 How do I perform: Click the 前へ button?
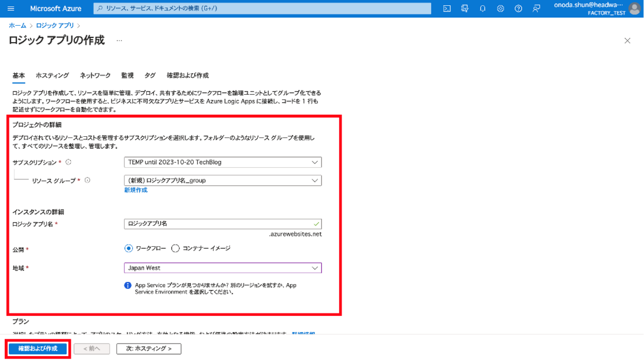pos(92,349)
